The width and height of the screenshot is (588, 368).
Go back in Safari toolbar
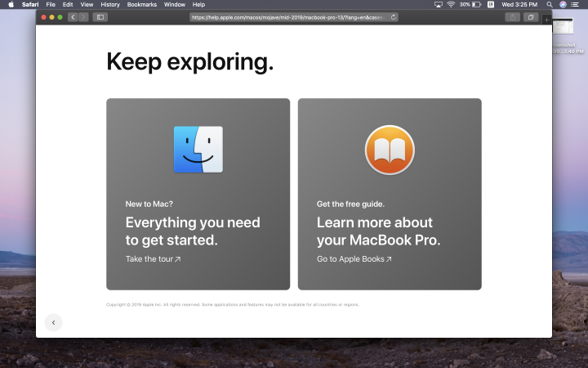(x=73, y=17)
